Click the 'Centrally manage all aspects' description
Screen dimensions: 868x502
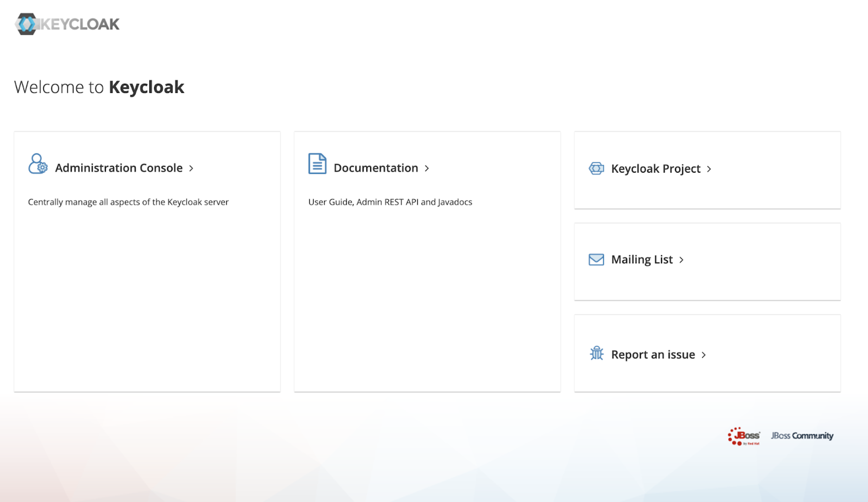pos(128,202)
